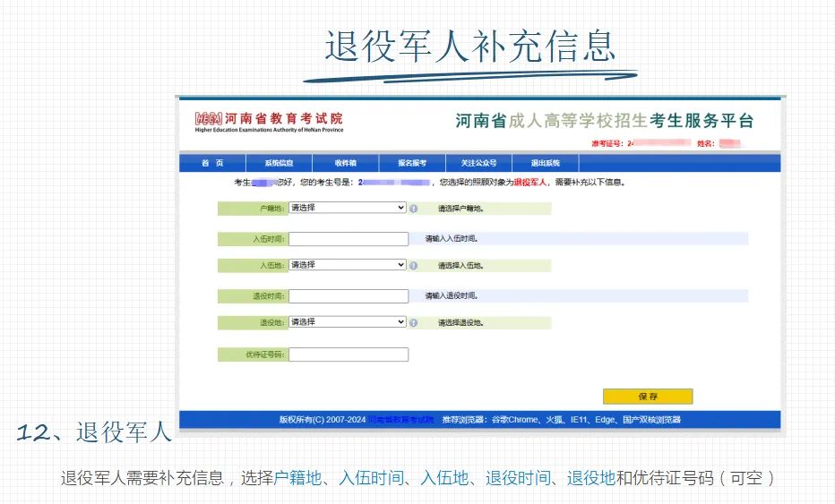This screenshot has width=835, height=504.
Task: Click the info icon beside 退役地 dropdown
Action: 413,323
